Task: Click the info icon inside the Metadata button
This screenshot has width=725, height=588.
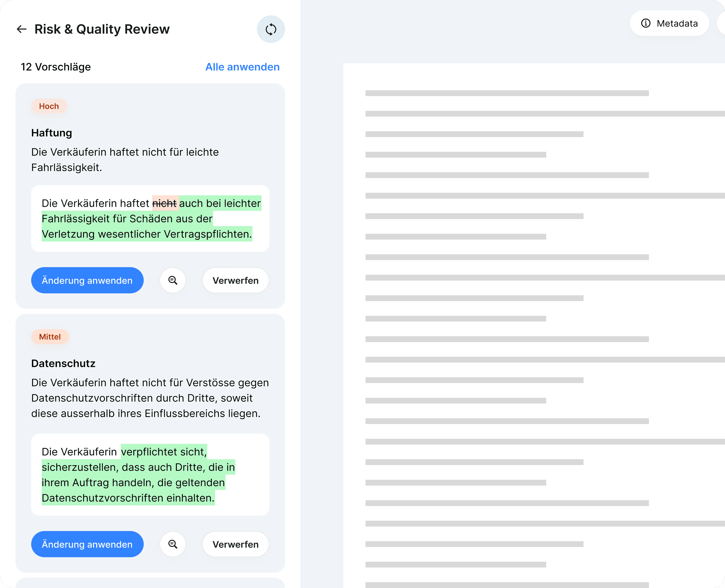Action: tap(646, 23)
